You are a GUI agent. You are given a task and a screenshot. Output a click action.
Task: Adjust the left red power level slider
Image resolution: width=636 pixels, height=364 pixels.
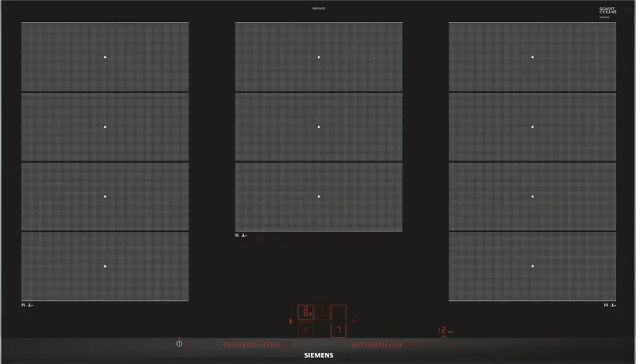coord(257,345)
